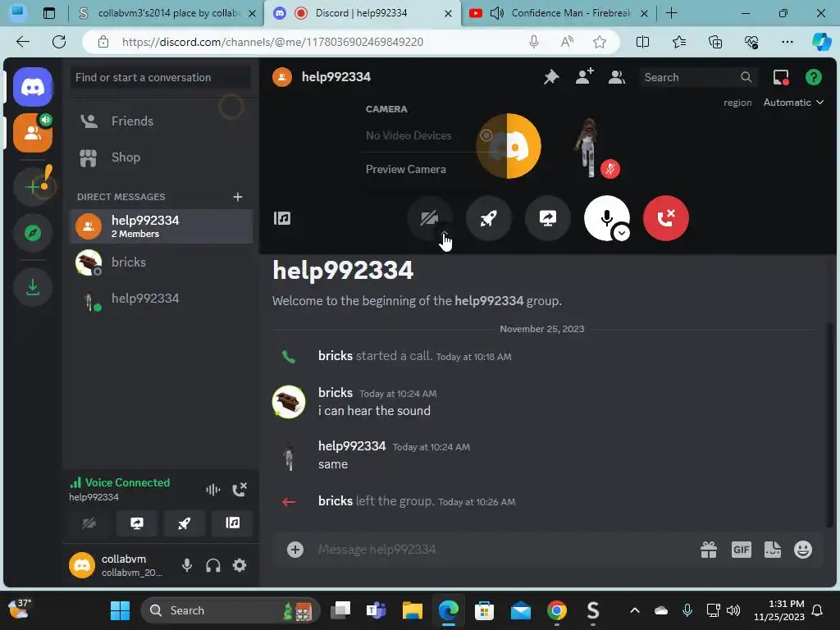Click bricks avatar beside message
Screen dimensions: 840x630
point(289,402)
